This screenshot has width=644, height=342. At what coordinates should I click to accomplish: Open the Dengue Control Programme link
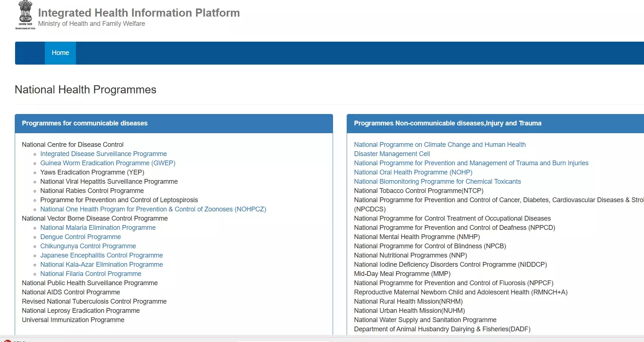pos(80,237)
